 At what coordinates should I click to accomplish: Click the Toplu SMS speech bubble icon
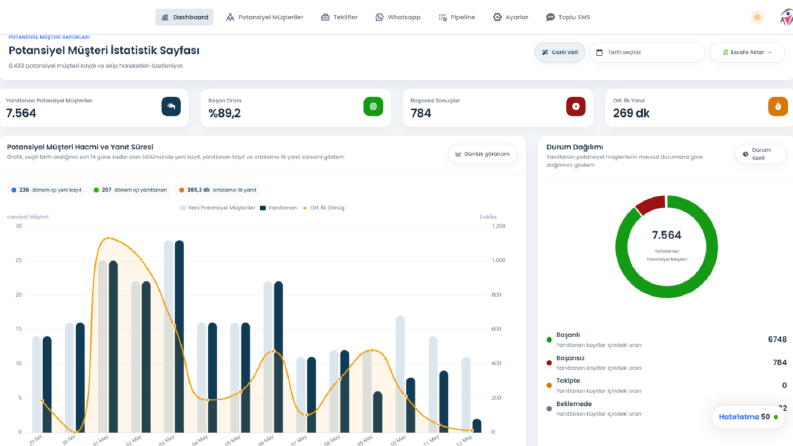tap(550, 17)
